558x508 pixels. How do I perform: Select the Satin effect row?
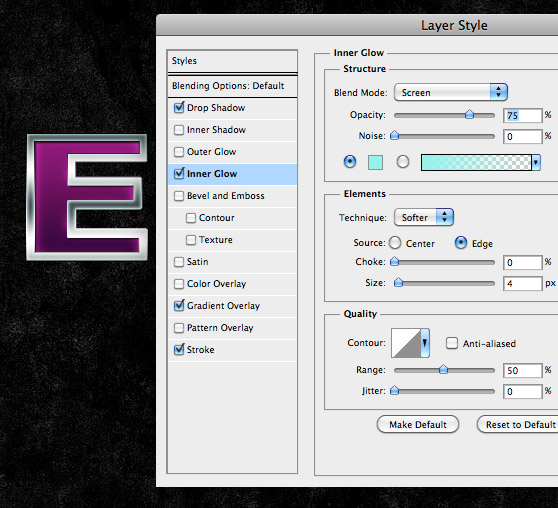(232, 262)
